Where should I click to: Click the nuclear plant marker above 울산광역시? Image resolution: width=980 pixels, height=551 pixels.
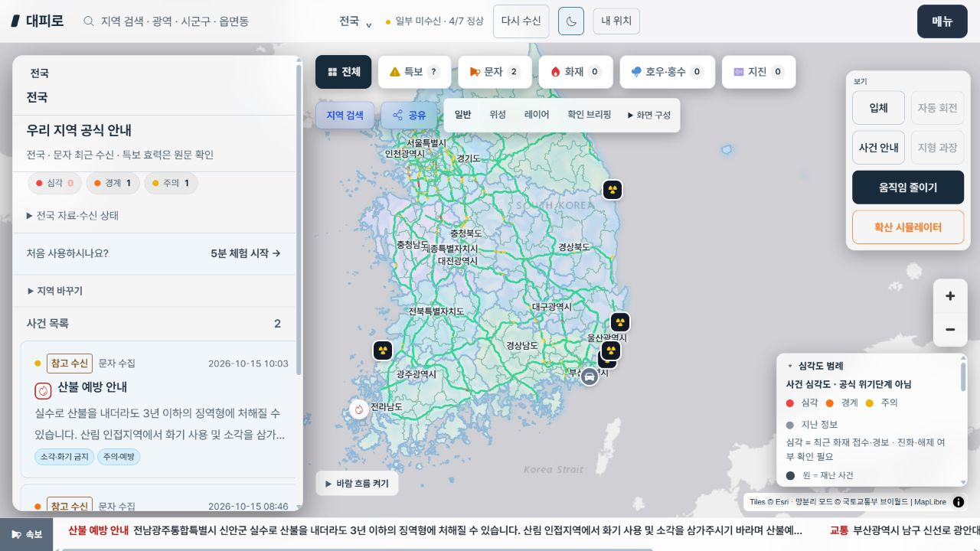[x=620, y=323]
